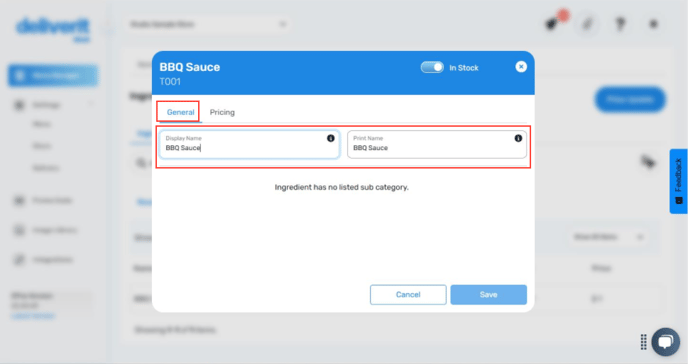Click the blurred blue button top right
This screenshot has width=688, height=364.
(x=630, y=100)
